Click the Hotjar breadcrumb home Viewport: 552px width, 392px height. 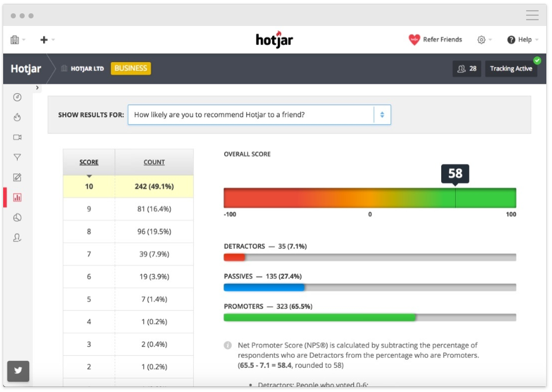[26, 68]
